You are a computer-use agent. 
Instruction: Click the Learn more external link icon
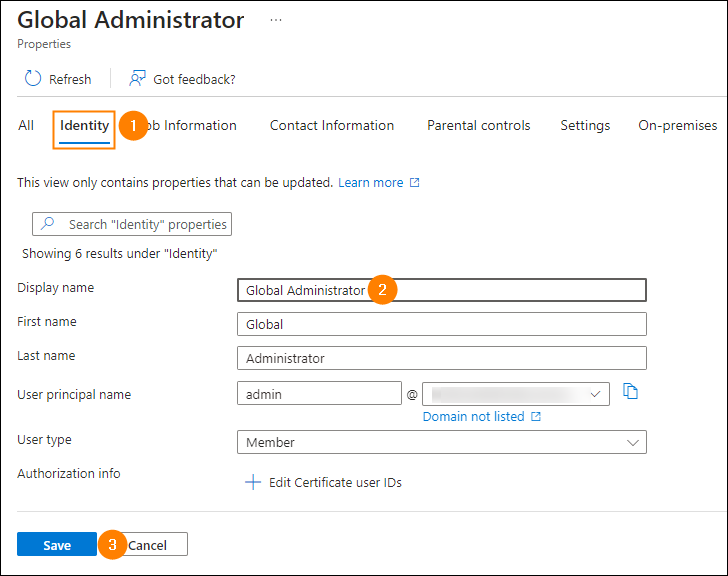[415, 183]
